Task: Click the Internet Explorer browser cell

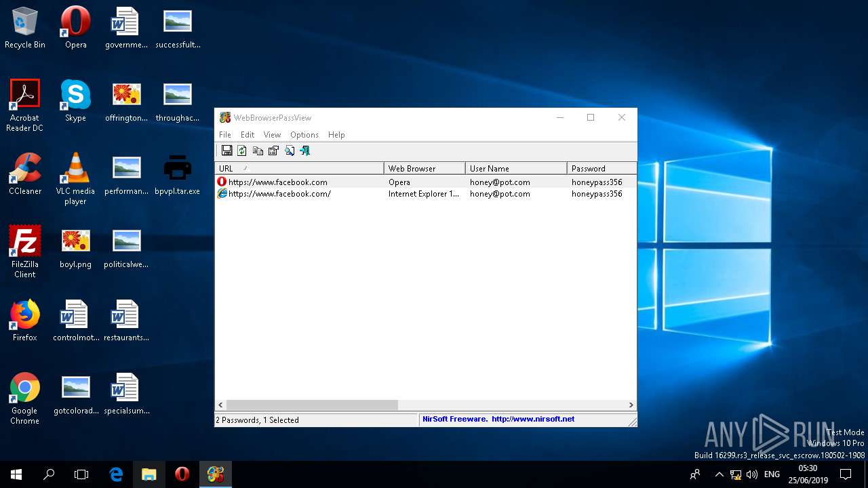Action: (x=424, y=194)
